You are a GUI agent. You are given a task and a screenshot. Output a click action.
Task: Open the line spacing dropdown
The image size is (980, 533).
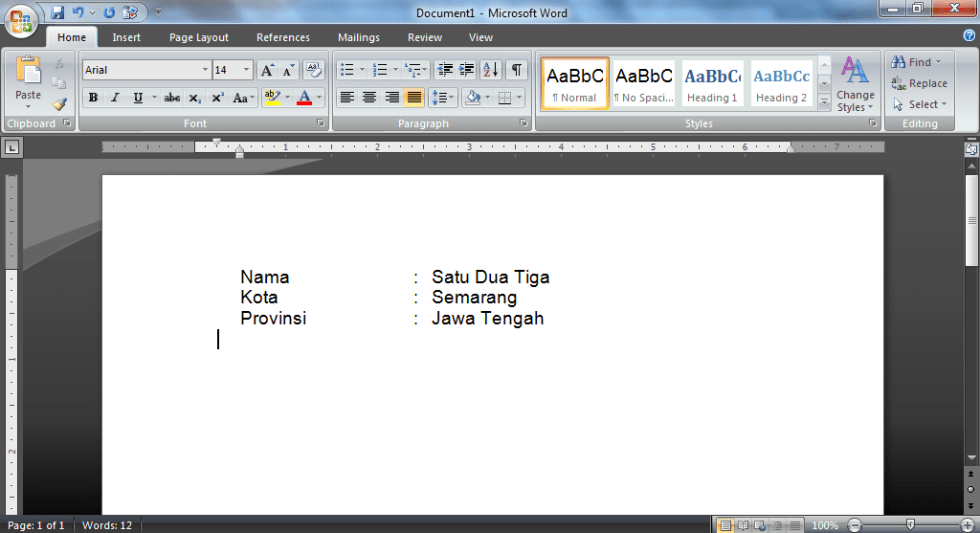coord(442,98)
